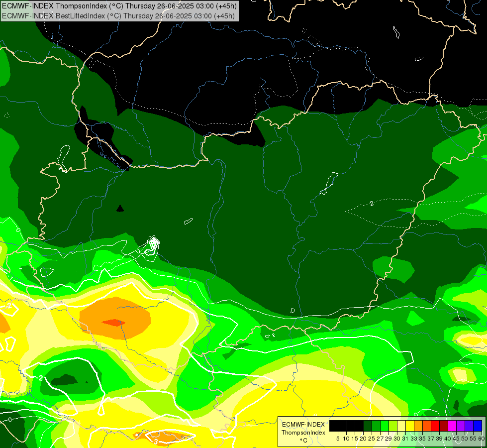
Task: Click the blue 55–60 legend swatch
Action: 478,426
